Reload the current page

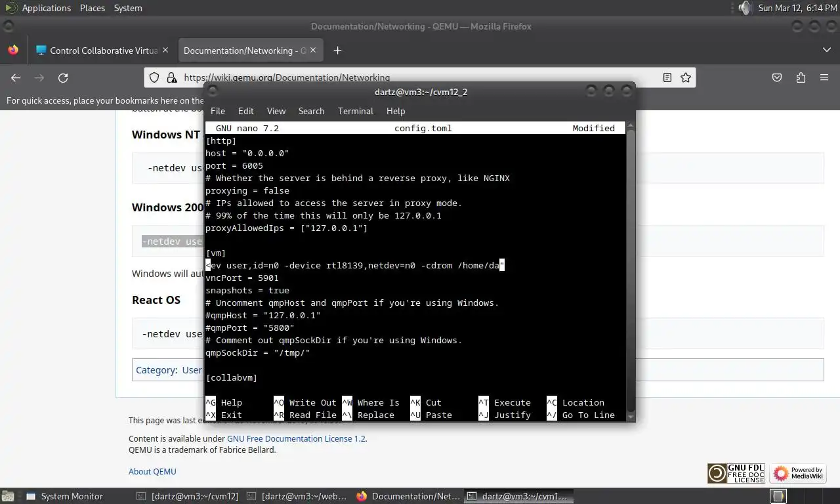tap(63, 77)
